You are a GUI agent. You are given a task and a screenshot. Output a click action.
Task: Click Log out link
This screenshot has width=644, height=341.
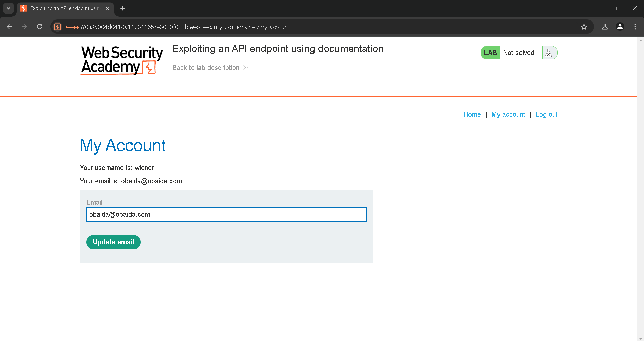[x=546, y=114]
